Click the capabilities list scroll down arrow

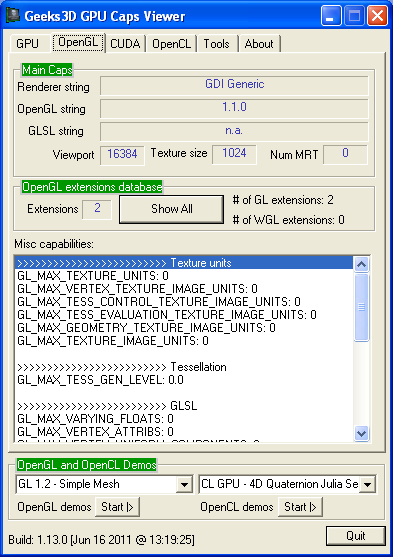coord(361,433)
